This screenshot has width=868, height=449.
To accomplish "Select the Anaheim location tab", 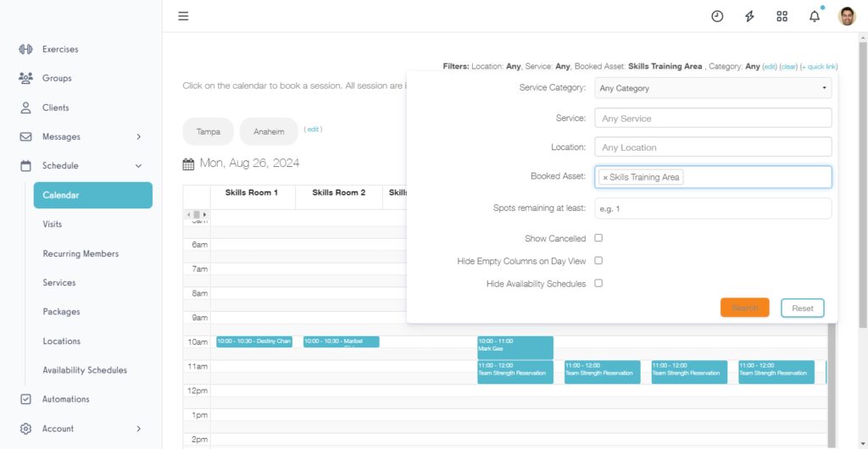I will (269, 132).
